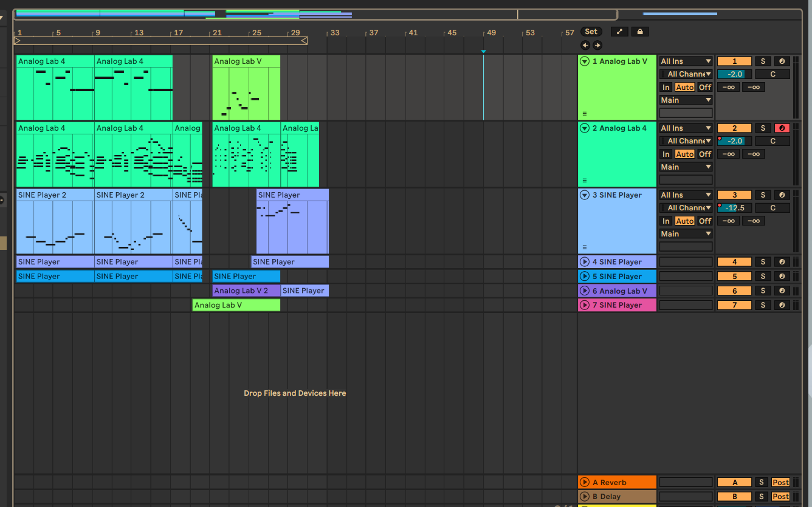This screenshot has height=507, width=812.
Task: Click bar 33 on the timeline ruler
Action: (335, 33)
